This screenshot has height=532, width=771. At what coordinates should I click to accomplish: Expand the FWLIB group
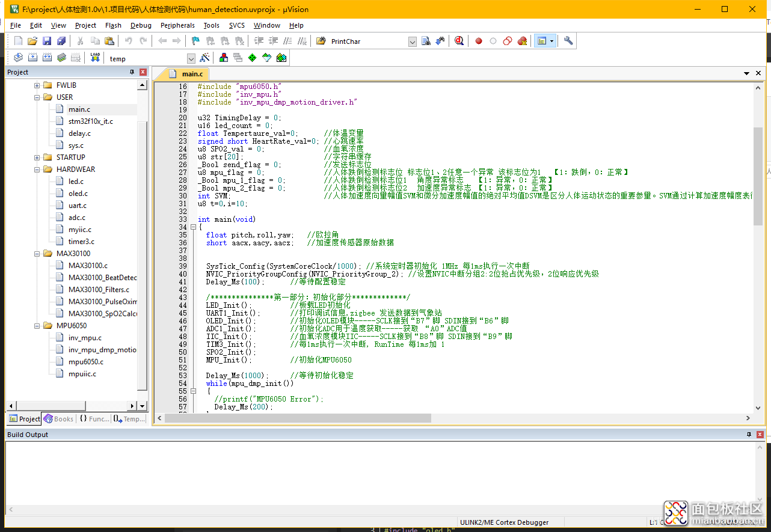pos(37,85)
